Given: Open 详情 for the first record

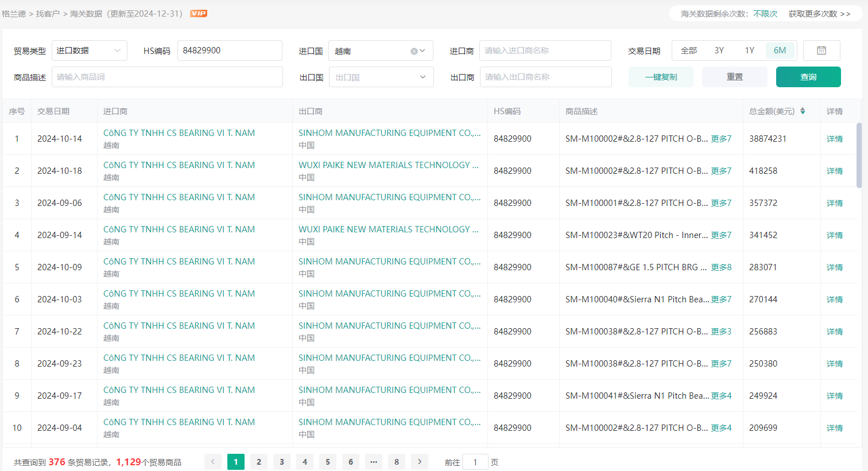Looking at the screenshot, I should (834, 139).
